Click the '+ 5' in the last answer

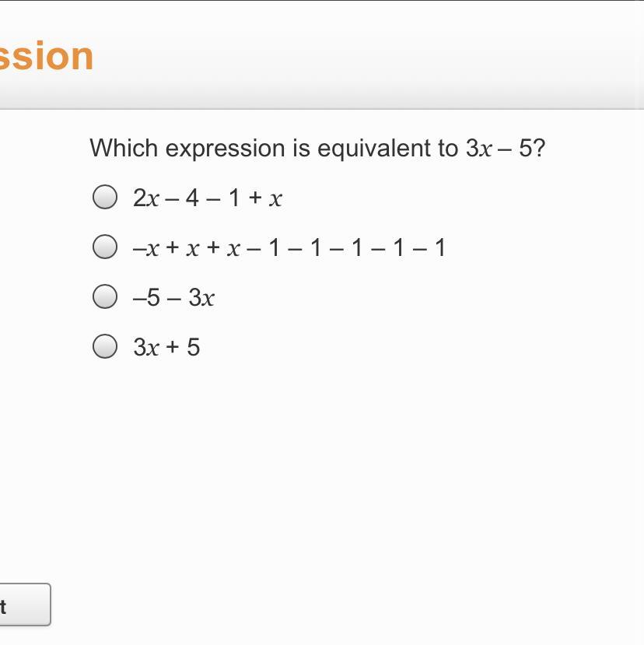tap(182, 347)
